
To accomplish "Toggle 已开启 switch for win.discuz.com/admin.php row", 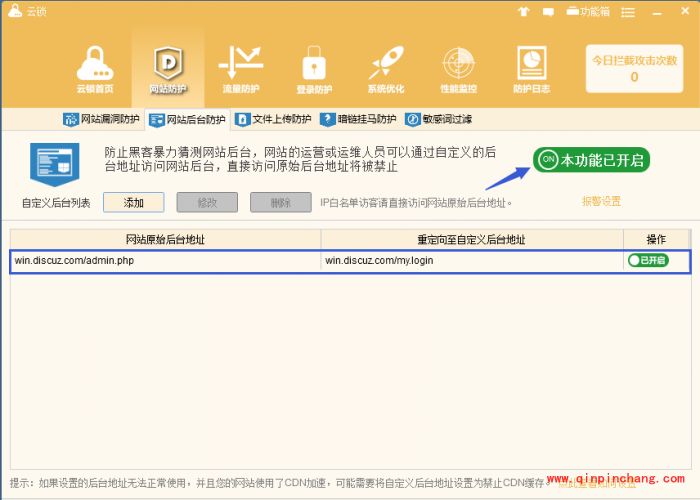I will click(x=648, y=260).
